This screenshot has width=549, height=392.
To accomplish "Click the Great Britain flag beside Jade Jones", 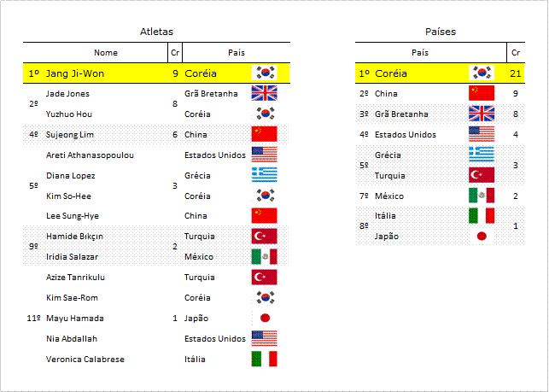I will click(265, 93).
